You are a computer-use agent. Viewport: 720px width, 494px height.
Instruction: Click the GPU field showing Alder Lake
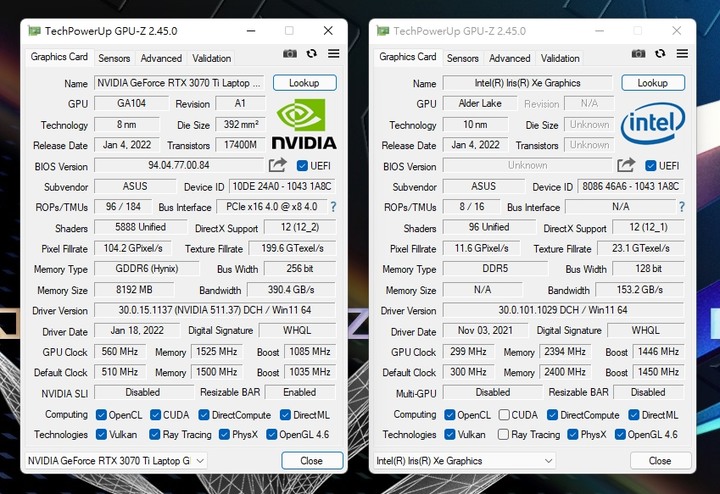coord(480,104)
